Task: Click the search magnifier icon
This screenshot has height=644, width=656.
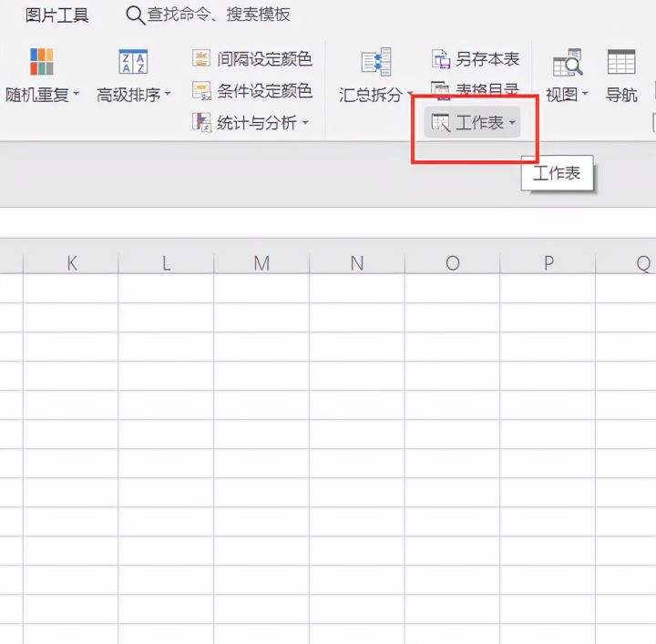Action: (x=135, y=15)
